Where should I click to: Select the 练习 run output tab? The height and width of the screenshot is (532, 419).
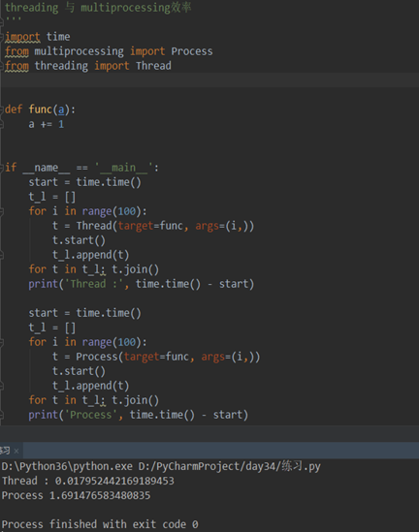click(5, 451)
